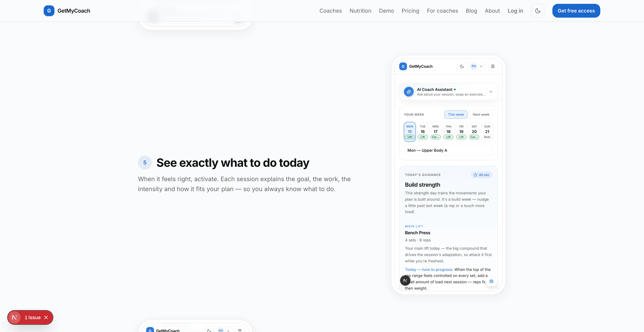Viewport: 644px width, 332px height.
Task: Toggle moon icon in lower phone mockup
Action: point(209,330)
